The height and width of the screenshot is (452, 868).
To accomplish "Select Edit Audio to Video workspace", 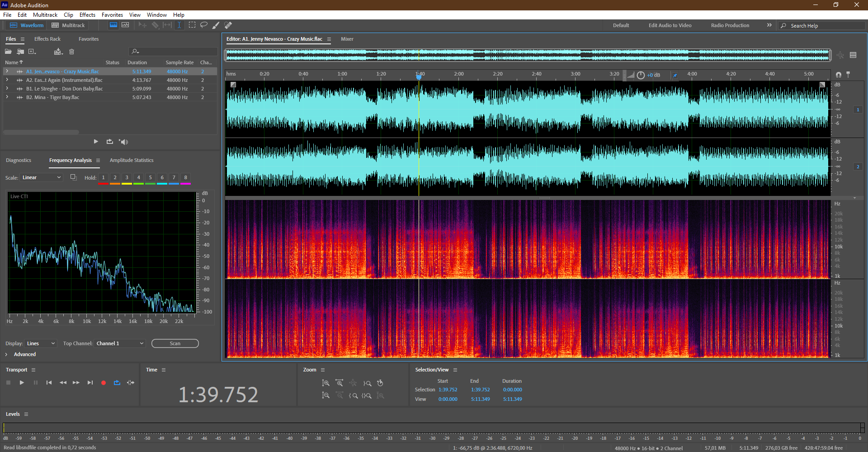I will pos(670,25).
